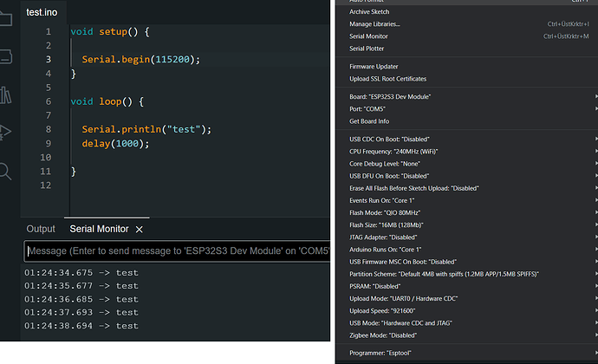Switch to the Output tab
598x364 pixels.
(x=41, y=229)
